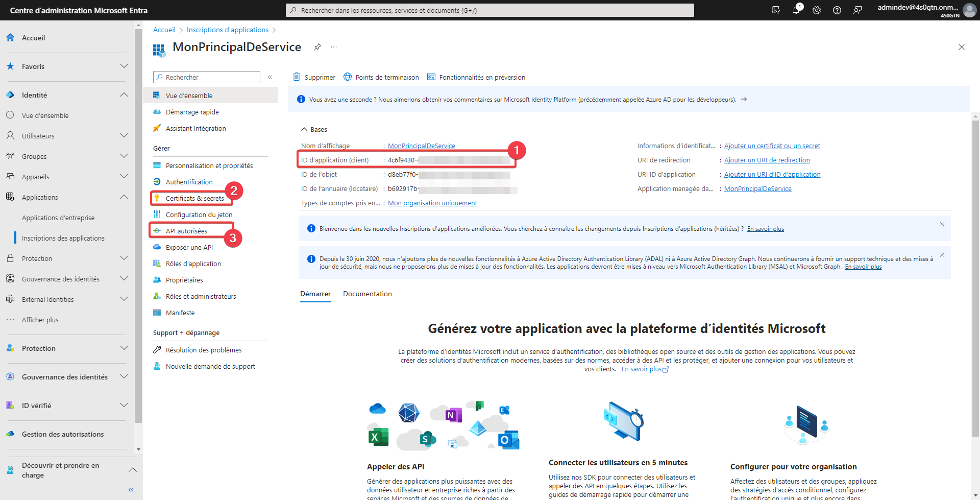Dismiss the ADAL deprecation banner
The width and height of the screenshot is (980, 500).
pyautogui.click(x=942, y=255)
